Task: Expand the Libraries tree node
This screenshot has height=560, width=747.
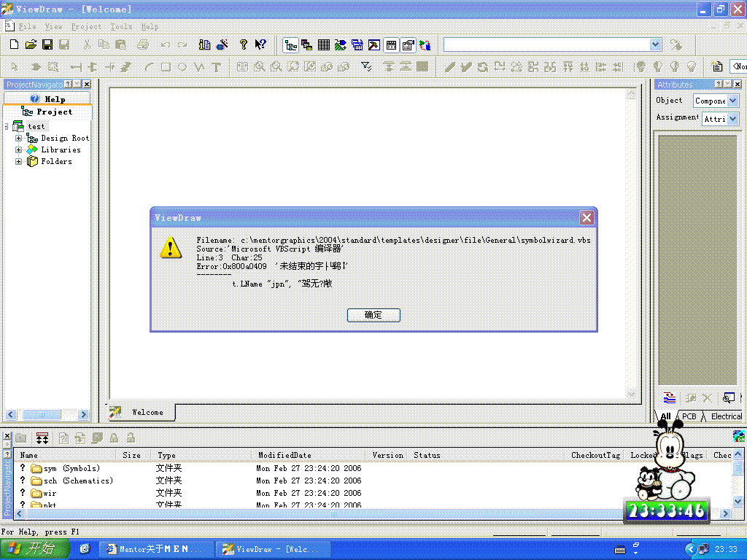Action: (18, 149)
